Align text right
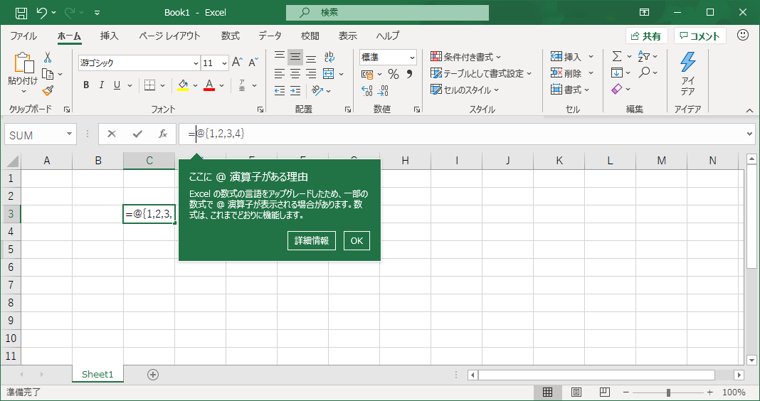The width and height of the screenshot is (760, 401). point(311,74)
